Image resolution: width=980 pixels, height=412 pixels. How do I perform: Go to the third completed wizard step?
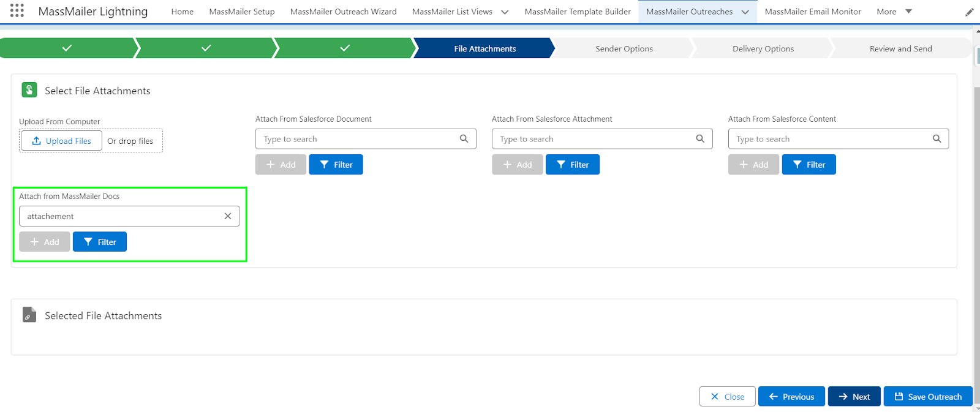(345, 48)
